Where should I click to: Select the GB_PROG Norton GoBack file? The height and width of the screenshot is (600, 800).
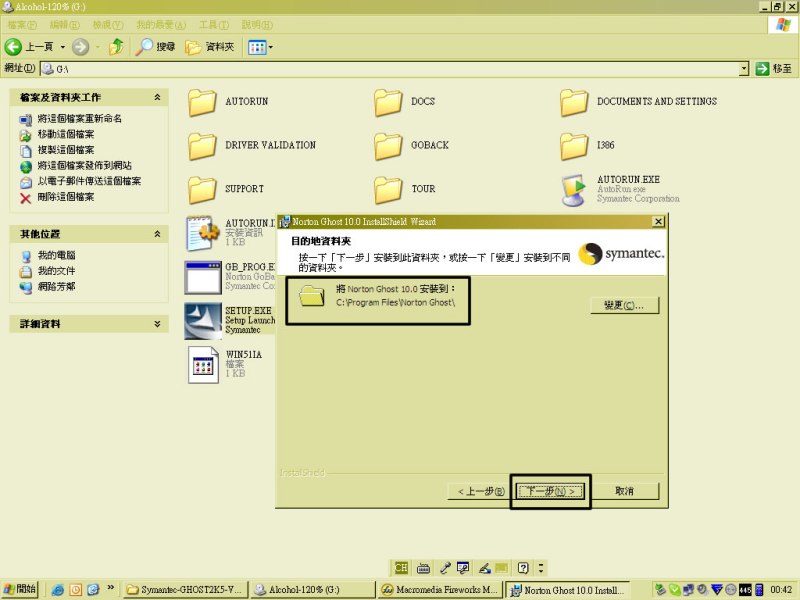pyautogui.click(x=230, y=277)
